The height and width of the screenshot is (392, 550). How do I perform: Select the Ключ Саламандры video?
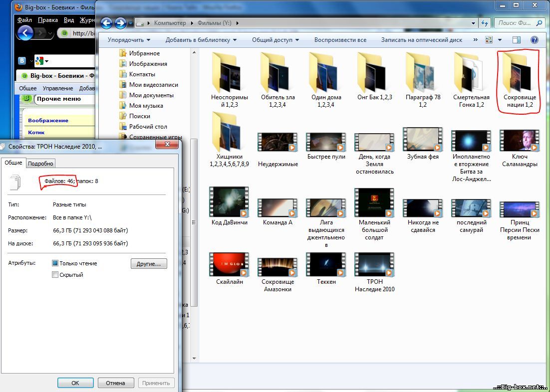click(520, 148)
